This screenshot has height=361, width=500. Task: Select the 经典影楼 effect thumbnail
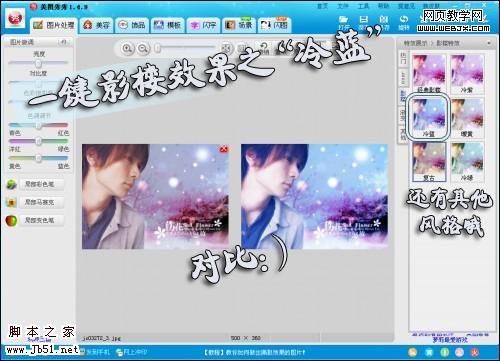(x=429, y=74)
